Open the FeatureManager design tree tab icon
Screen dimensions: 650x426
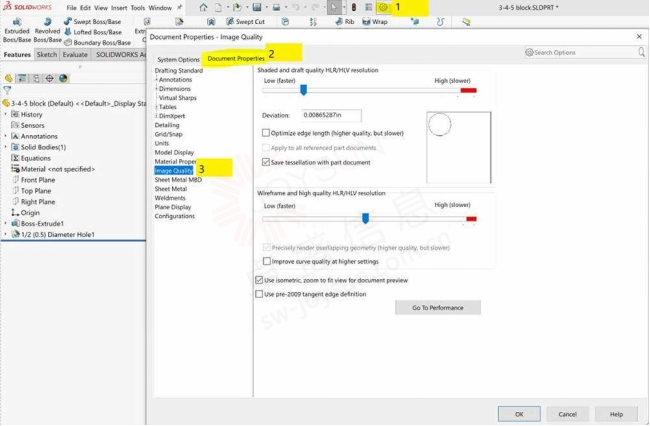9,78
